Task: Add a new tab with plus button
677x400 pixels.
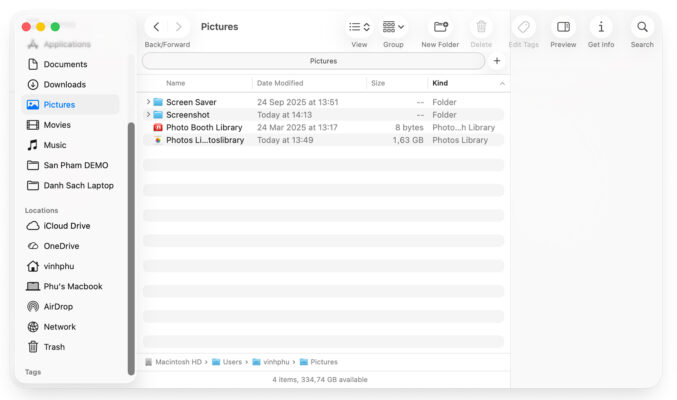Action: 497,61
